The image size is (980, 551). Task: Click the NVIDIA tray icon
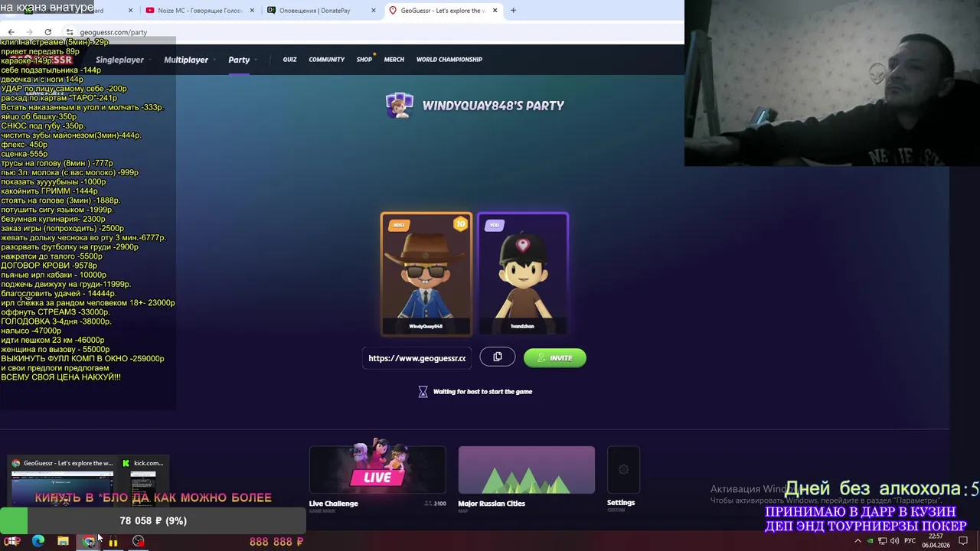pos(870,541)
